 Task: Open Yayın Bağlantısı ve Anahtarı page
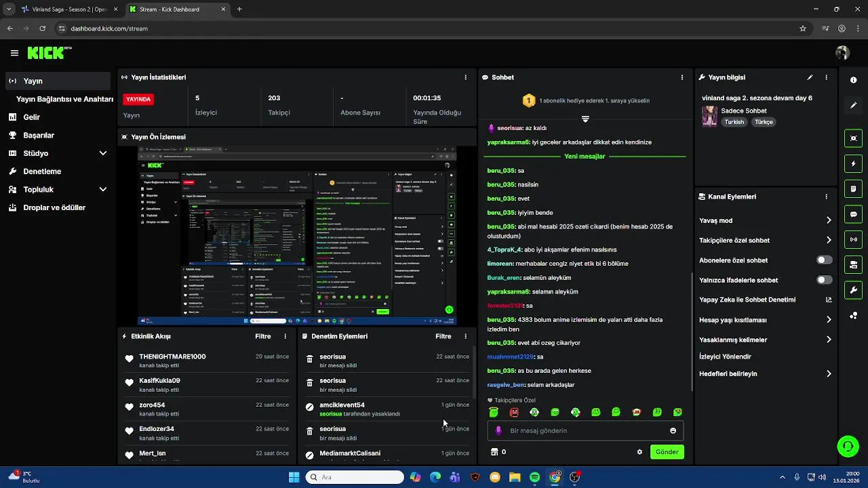[x=64, y=99]
